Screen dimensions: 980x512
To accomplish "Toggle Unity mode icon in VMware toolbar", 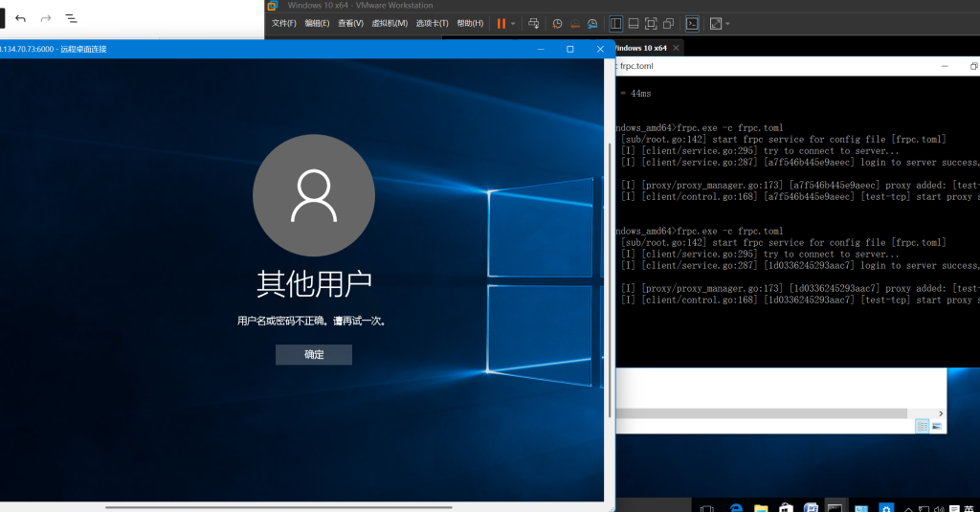I will pyautogui.click(x=669, y=23).
